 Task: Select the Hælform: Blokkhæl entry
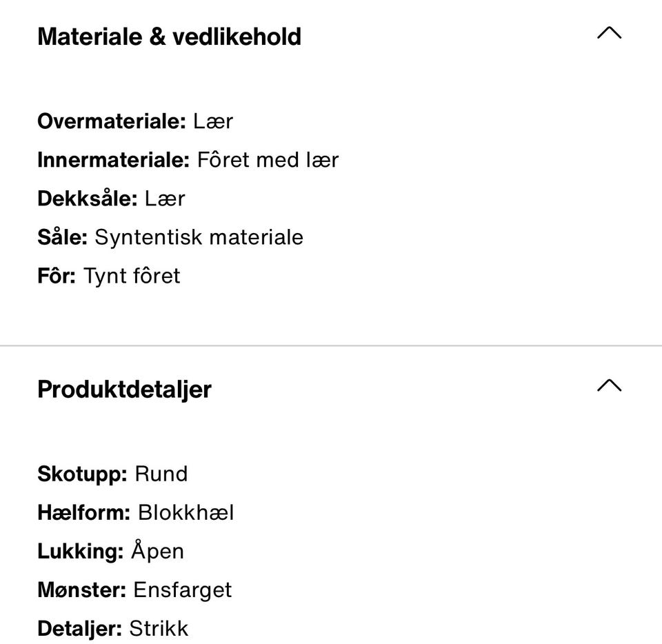coord(136,512)
